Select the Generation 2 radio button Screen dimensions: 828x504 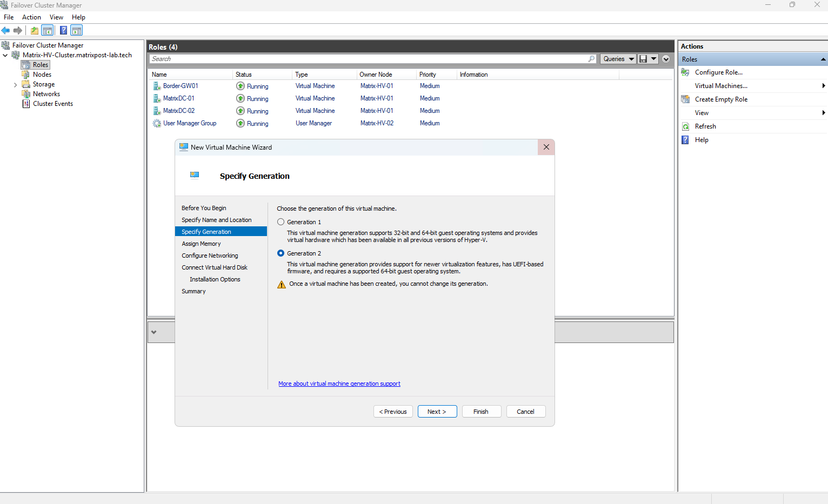281,253
